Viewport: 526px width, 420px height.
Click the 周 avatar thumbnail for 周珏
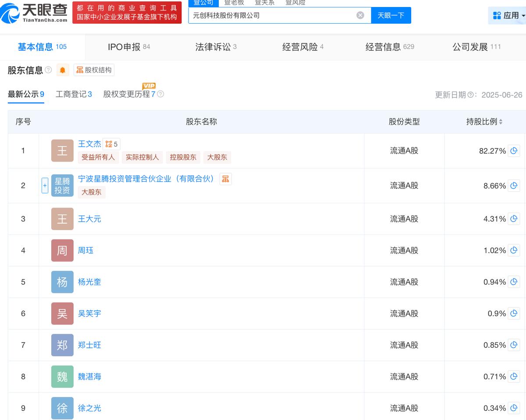tap(62, 251)
